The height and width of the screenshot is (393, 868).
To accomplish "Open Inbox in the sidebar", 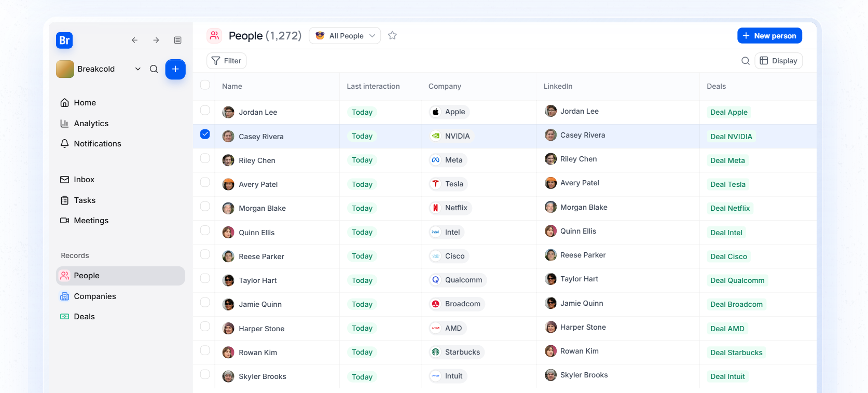I will (x=120, y=180).
